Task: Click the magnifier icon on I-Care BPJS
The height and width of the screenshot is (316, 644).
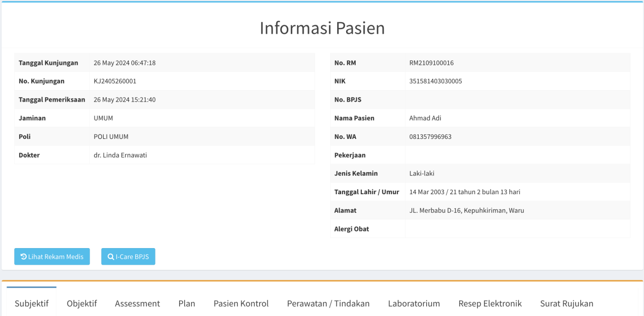Action: (111, 257)
